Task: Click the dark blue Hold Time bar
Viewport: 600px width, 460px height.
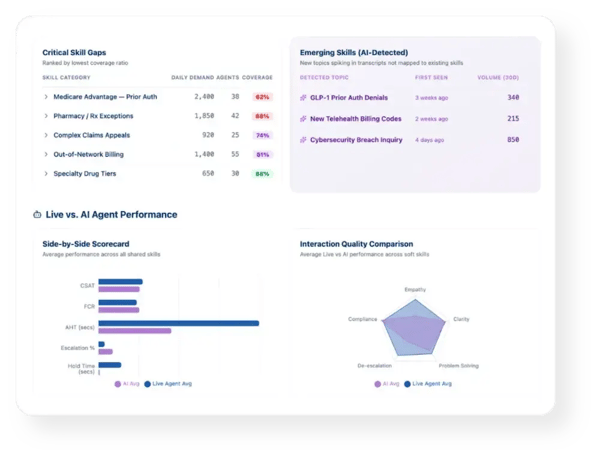Action: [110, 365]
